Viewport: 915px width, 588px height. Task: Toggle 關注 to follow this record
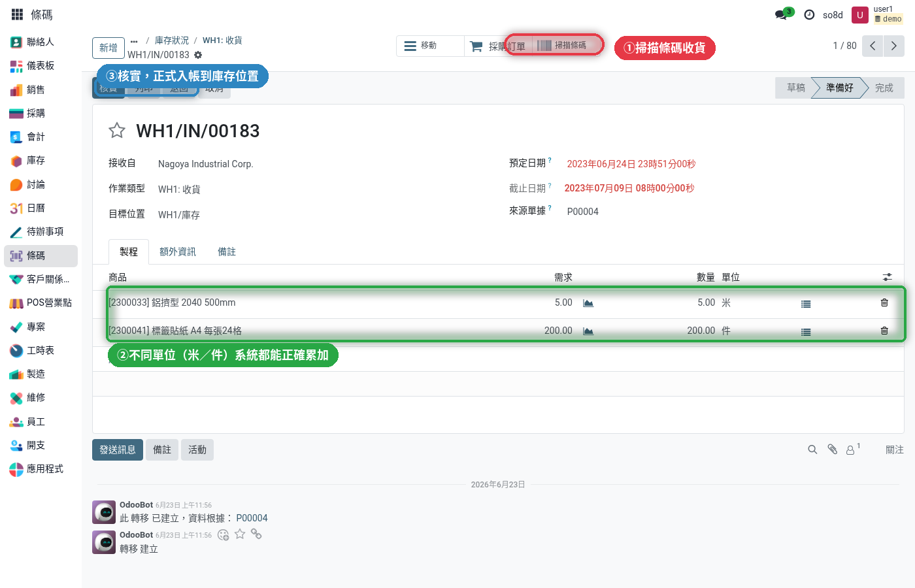pos(895,449)
